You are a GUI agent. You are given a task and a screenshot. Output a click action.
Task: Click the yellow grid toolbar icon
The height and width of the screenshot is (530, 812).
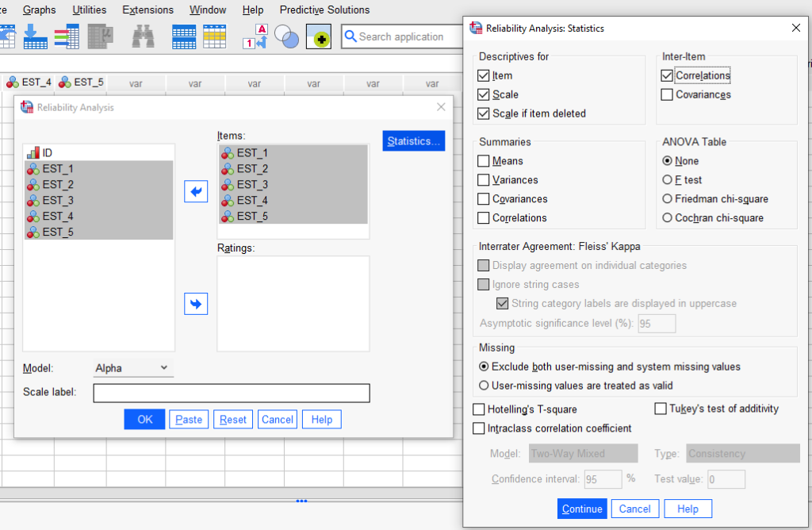point(214,36)
